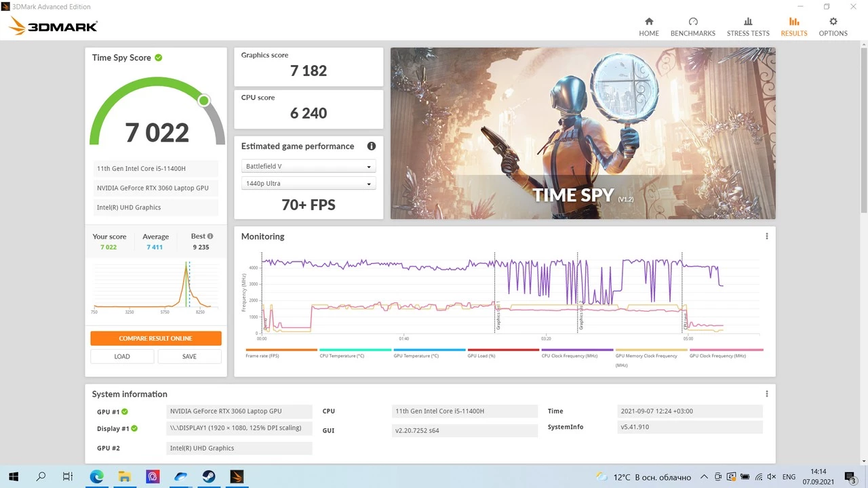Toggle the CPU Temperature legend

[355, 353]
